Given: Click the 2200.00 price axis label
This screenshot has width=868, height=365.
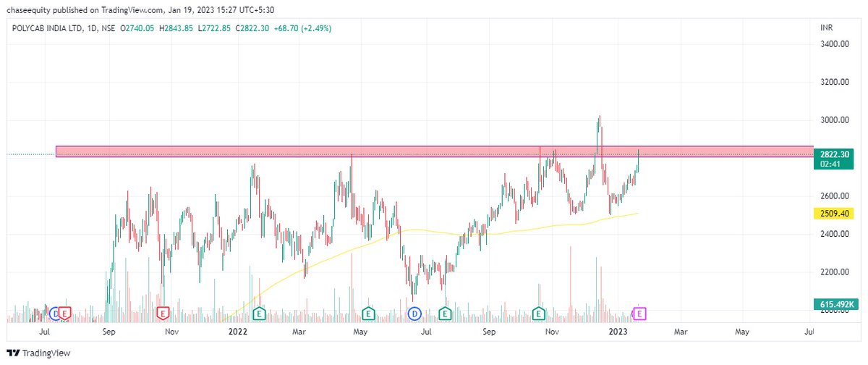Looking at the screenshot, I should (834, 272).
